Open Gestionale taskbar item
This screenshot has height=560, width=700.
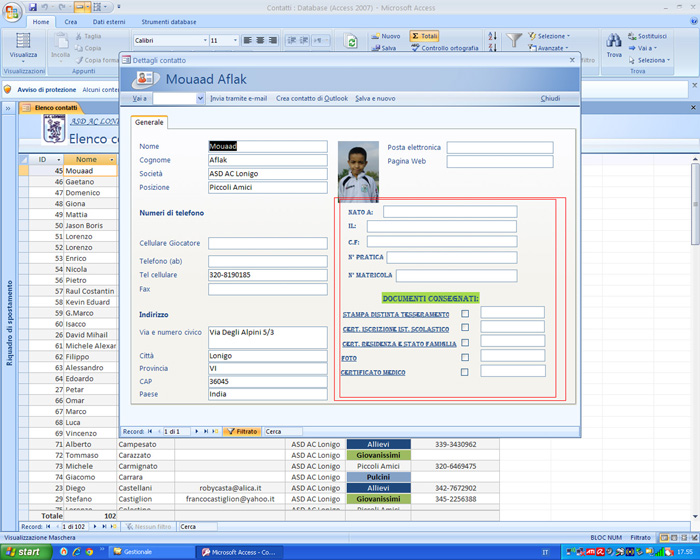point(152,552)
